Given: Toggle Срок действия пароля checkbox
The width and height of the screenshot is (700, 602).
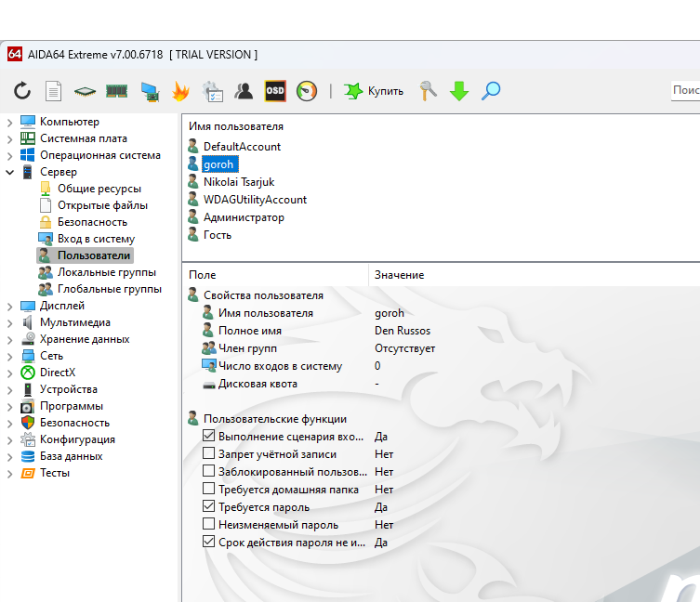Looking at the screenshot, I should click(208, 542).
